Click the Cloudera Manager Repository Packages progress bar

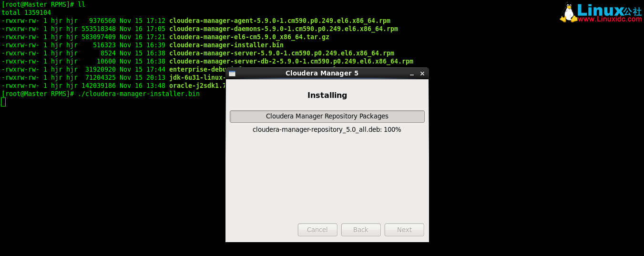pos(327,117)
